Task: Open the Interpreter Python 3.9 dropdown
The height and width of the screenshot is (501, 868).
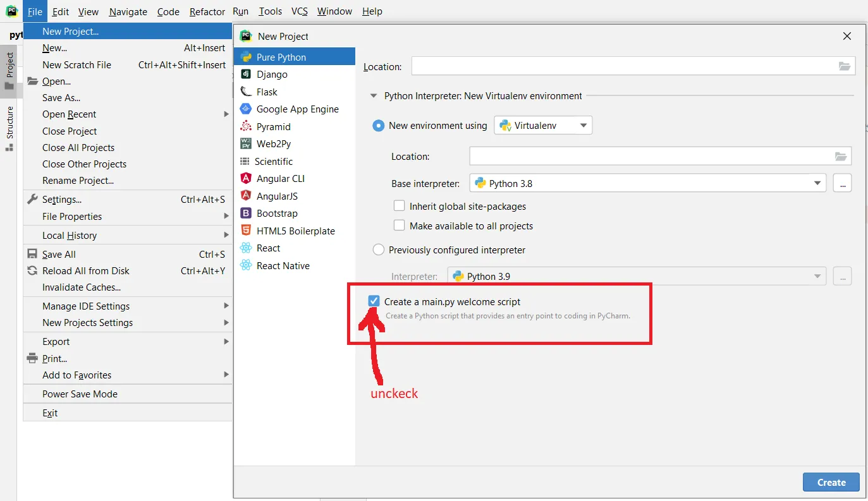Action: pyautogui.click(x=637, y=276)
